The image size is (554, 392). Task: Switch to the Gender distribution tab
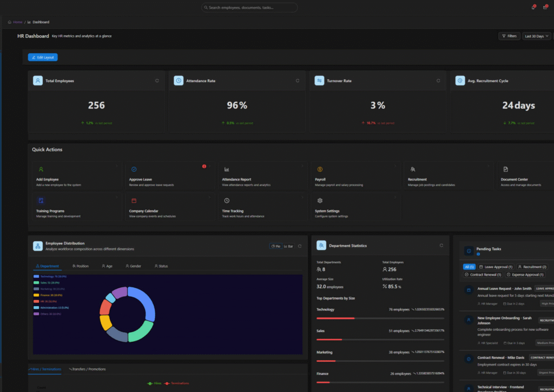pyautogui.click(x=133, y=266)
